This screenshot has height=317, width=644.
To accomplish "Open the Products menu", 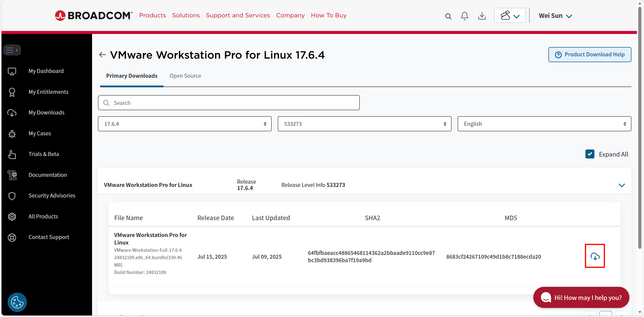I will pos(152,15).
